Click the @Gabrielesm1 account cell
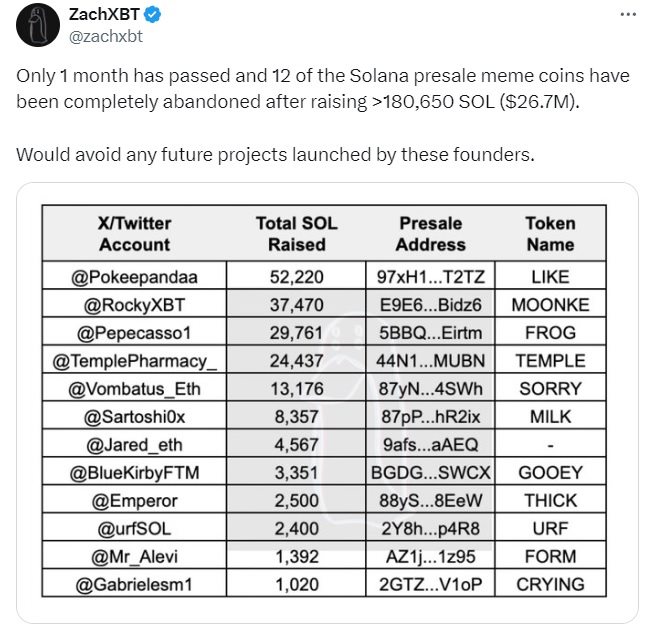 135,584
